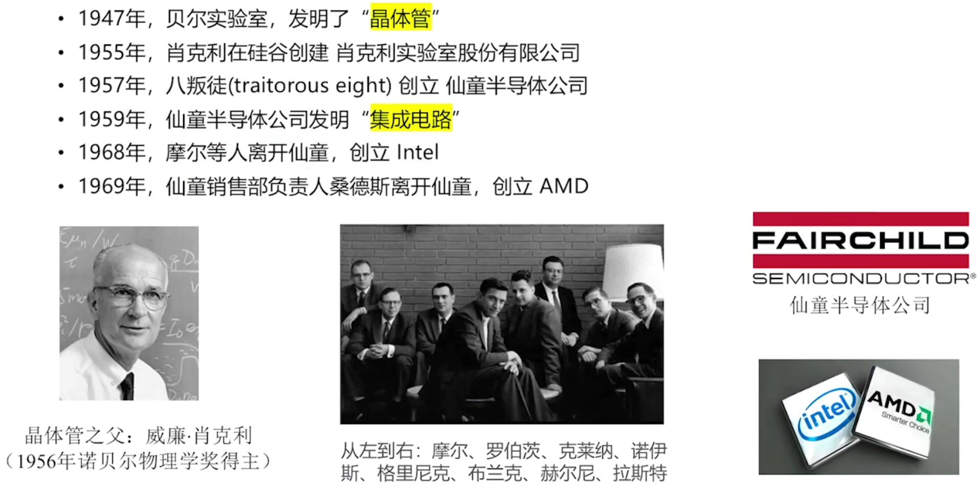The width and height of the screenshot is (980, 485).
Task: Click the SEMICONDUCTOR text in logo
Action: pyautogui.click(x=860, y=279)
